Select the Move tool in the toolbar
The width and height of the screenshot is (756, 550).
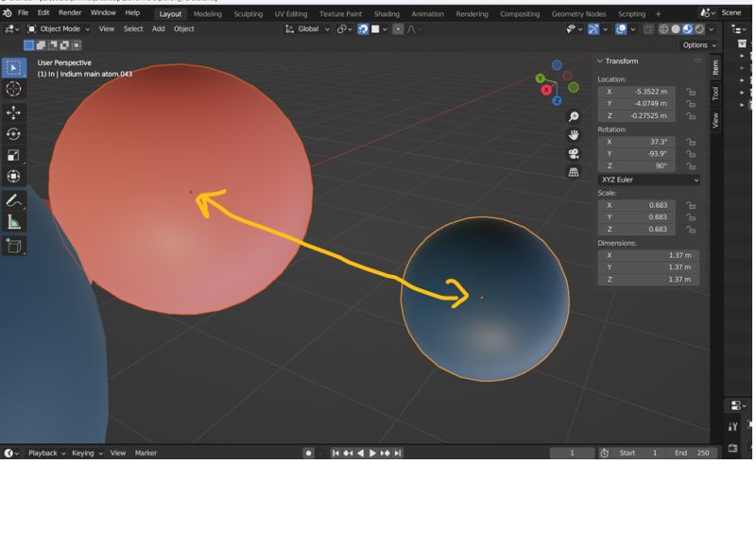pyautogui.click(x=12, y=112)
